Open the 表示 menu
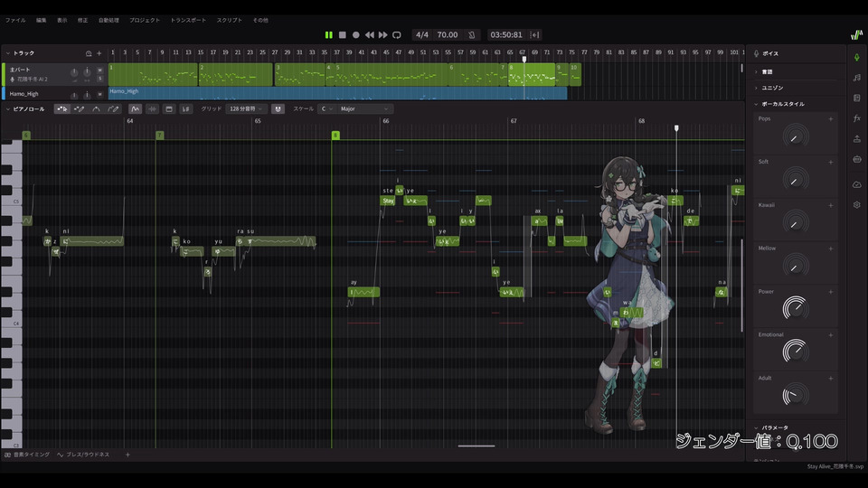Screen dimensions: 868x488 (x=62, y=20)
